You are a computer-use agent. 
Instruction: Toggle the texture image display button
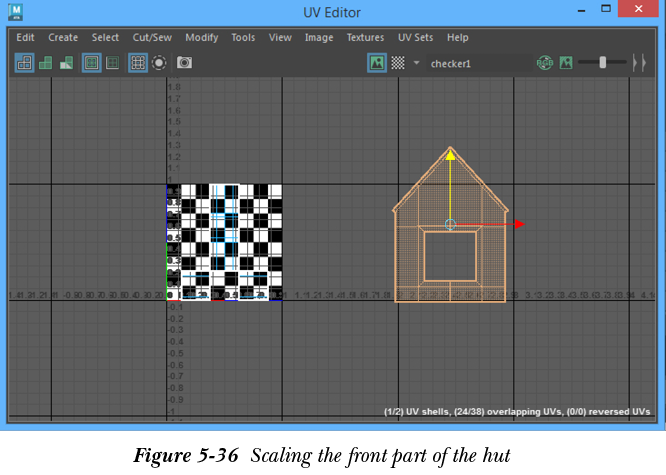point(377,62)
